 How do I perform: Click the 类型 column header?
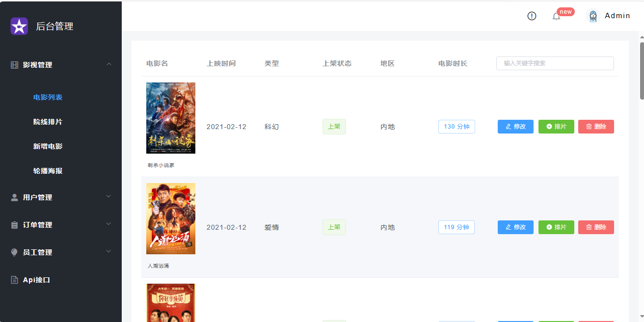coord(271,63)
